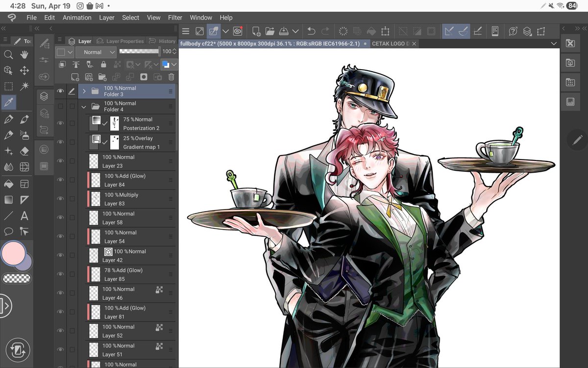Switch to the History tab
The height and width of the screenshot is (368, 588).
click(162, 41)
